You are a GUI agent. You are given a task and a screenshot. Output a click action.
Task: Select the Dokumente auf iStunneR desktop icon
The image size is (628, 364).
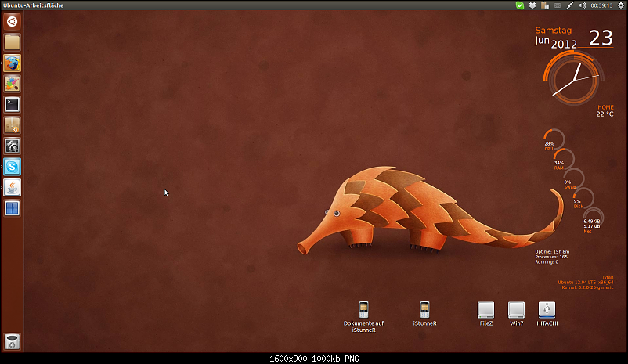[363, 317]
